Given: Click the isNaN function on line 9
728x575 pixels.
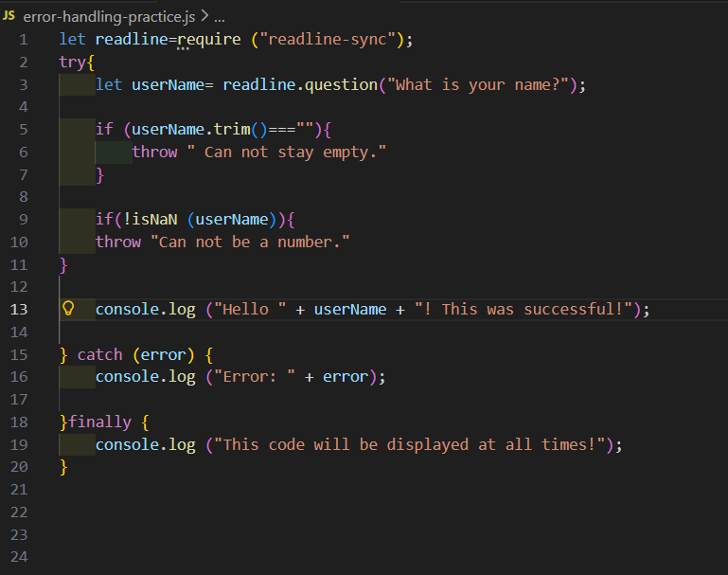Looking at the screenshot, I should (155, 220).
